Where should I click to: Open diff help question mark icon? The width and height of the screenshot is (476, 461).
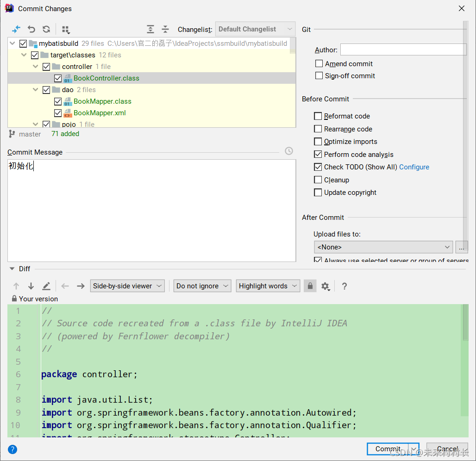[344, 286]
